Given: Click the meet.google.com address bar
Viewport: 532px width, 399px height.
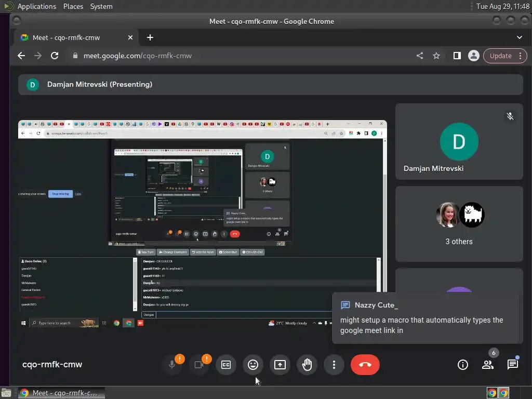Looking at the screenshot, I should pos(244,56).
